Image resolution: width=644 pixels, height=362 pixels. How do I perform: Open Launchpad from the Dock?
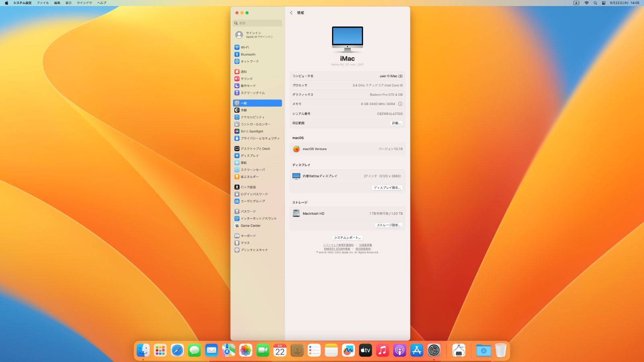(x=160, y=350)
